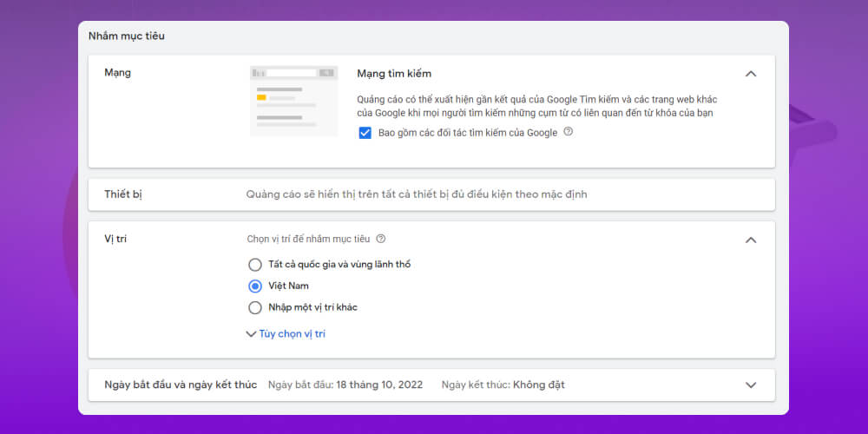The height and width of the screenshot is (434, 868).
Task: Select the Việt Nam radio button
Action: (254, 286)
